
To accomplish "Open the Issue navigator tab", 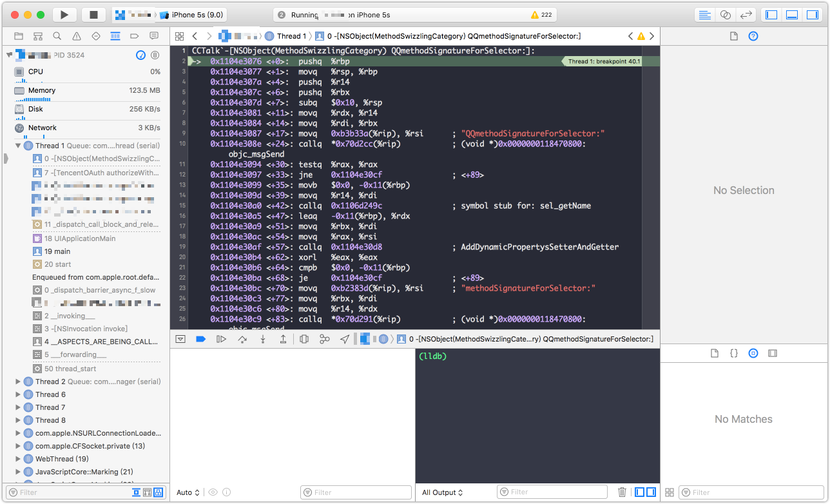I will point(77,36).
